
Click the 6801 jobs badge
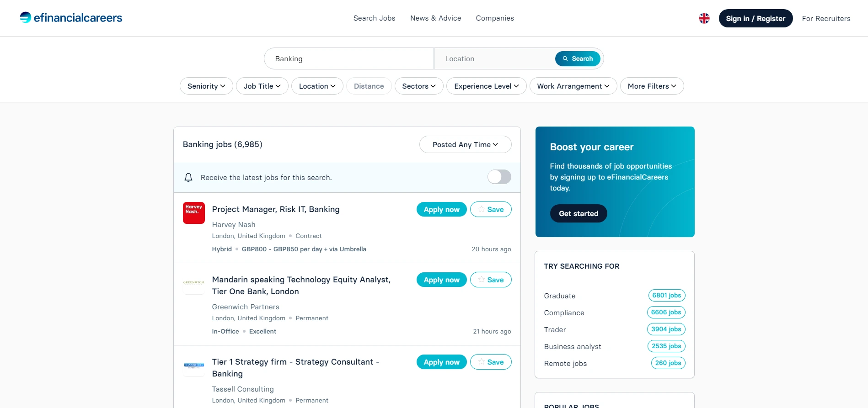[x=667, y=296]
